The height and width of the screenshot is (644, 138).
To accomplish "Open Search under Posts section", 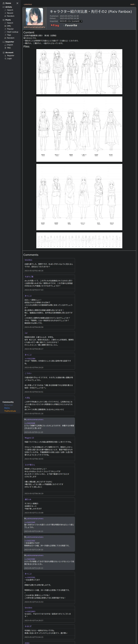I will pyautogui.click(x=9, y=23).
